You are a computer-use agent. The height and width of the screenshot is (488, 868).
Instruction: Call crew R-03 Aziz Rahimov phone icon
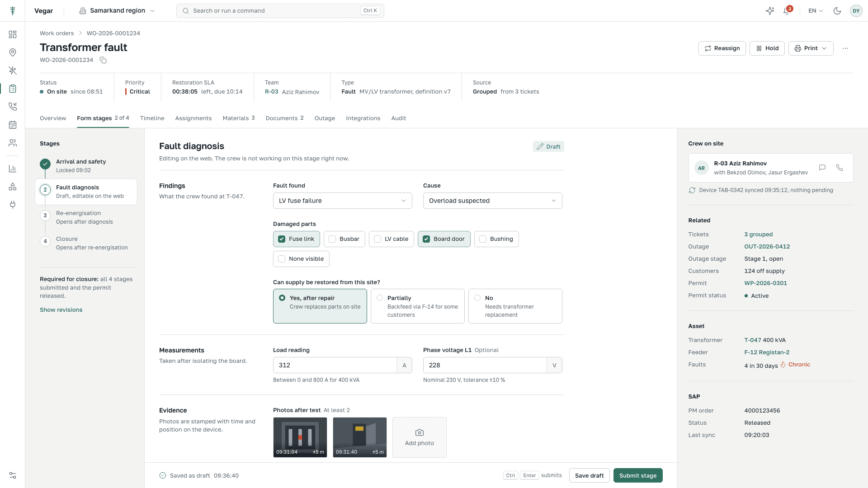pyautogui.click(x=840, y=168)
